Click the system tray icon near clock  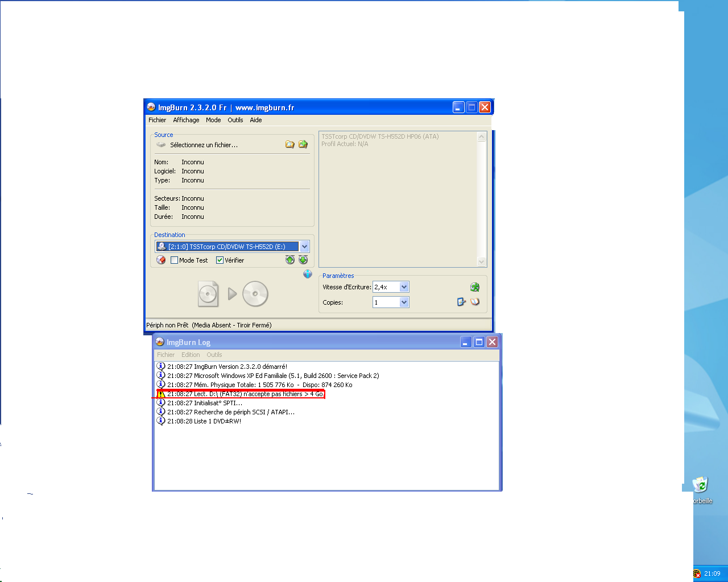[x=697, y=573]
